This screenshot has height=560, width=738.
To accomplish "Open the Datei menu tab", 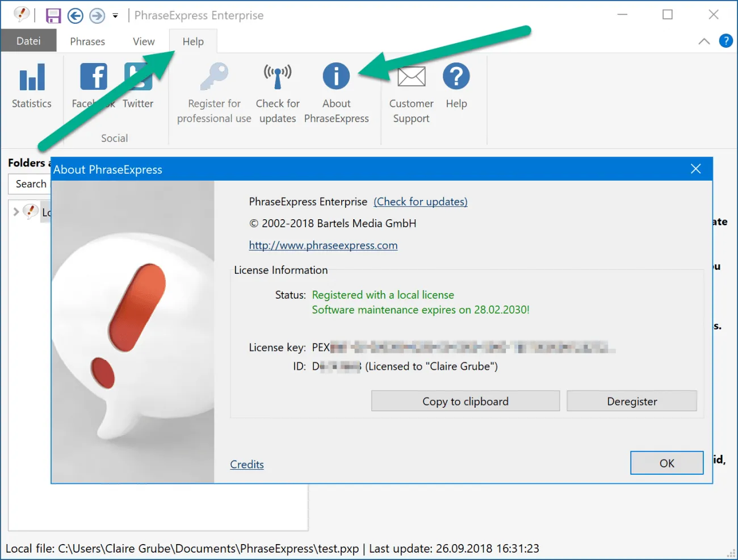I will click(x=28, y=41).
